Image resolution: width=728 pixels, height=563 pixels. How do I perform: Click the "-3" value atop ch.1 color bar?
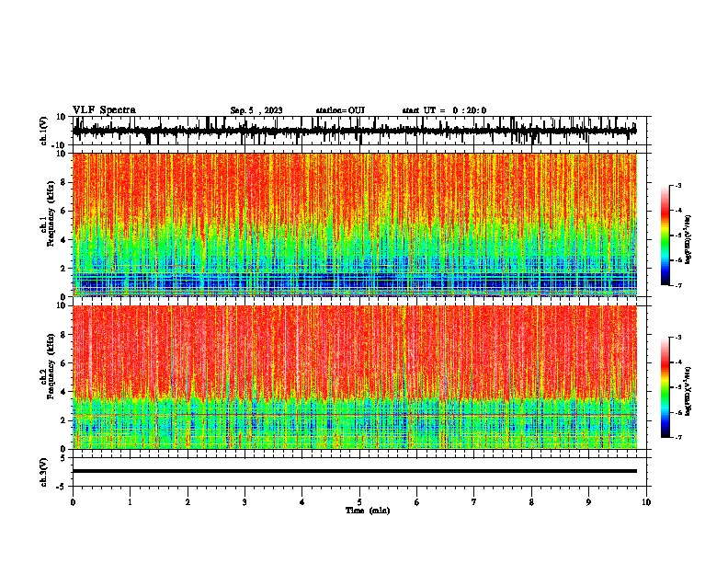pos(677,186)
